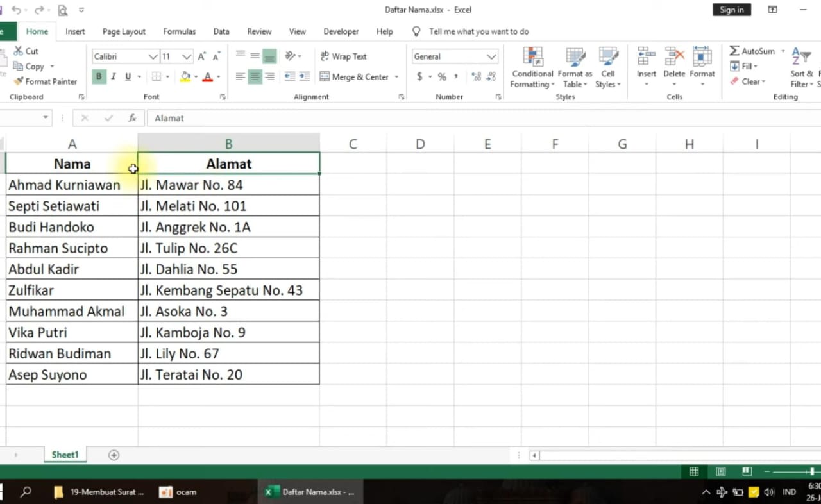Click the Undo arrow in title bar

coord(17,10)
